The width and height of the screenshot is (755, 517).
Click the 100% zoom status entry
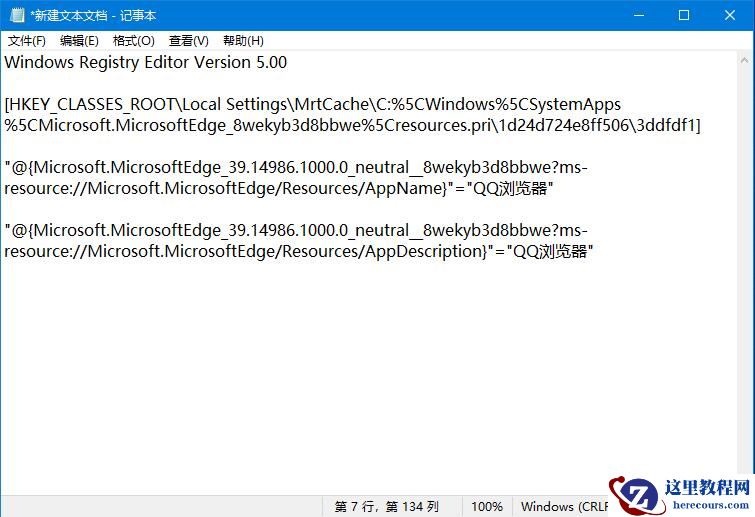point(487,506)
